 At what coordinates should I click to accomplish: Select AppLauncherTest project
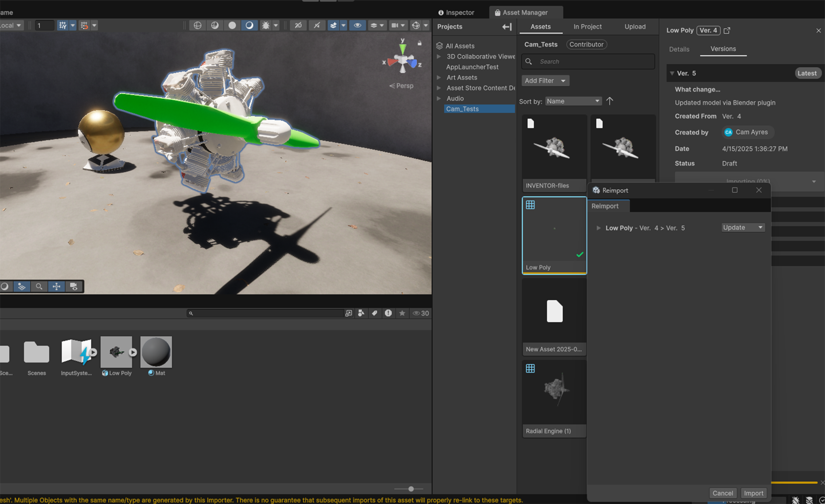(x=472, y=67)
